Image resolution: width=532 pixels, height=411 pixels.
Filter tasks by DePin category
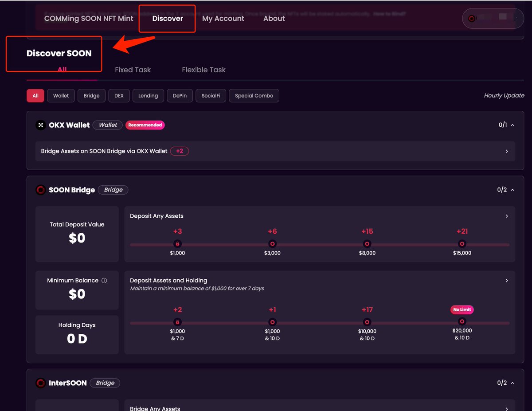tap(180, 96)
